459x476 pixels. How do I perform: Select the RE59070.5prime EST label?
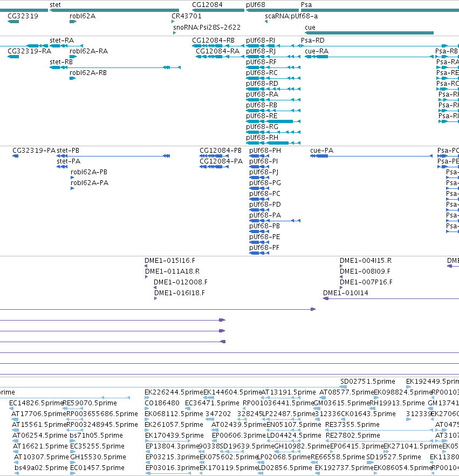pos(90,403)
